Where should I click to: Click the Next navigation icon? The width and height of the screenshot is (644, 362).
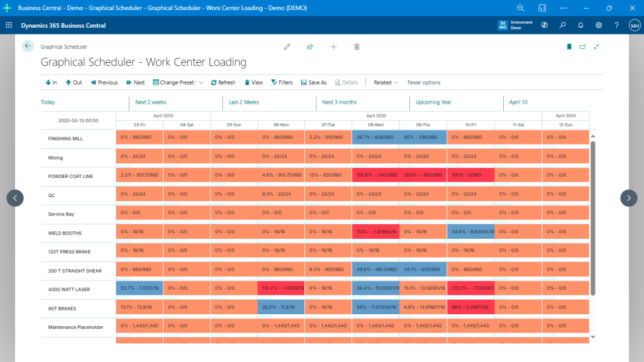pyautogui.click(x=135, y=82)
